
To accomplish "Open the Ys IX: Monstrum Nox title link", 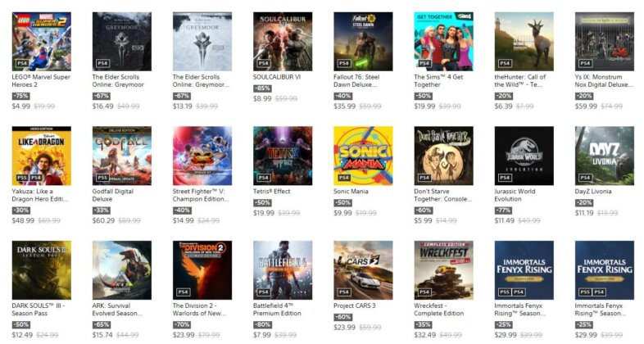I will (x=604, y=80).
